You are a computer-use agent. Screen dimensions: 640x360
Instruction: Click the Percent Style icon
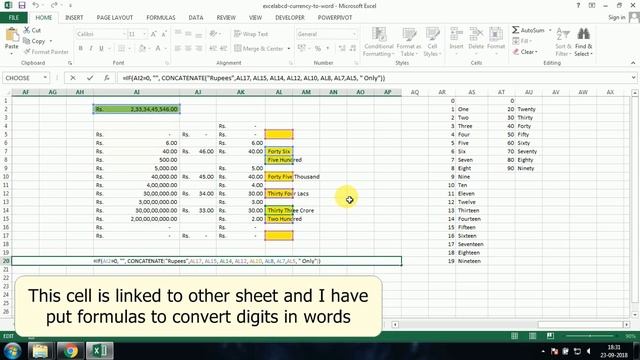tap(318, 48)
